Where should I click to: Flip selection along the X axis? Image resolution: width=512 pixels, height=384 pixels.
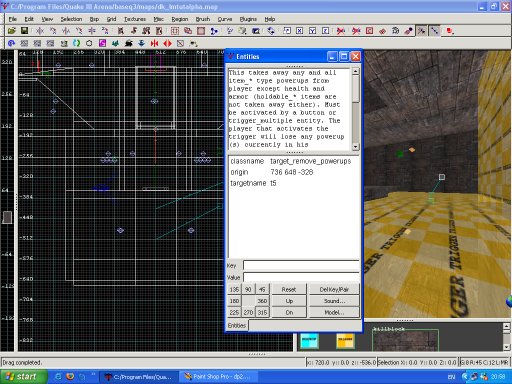coord(40,31)
